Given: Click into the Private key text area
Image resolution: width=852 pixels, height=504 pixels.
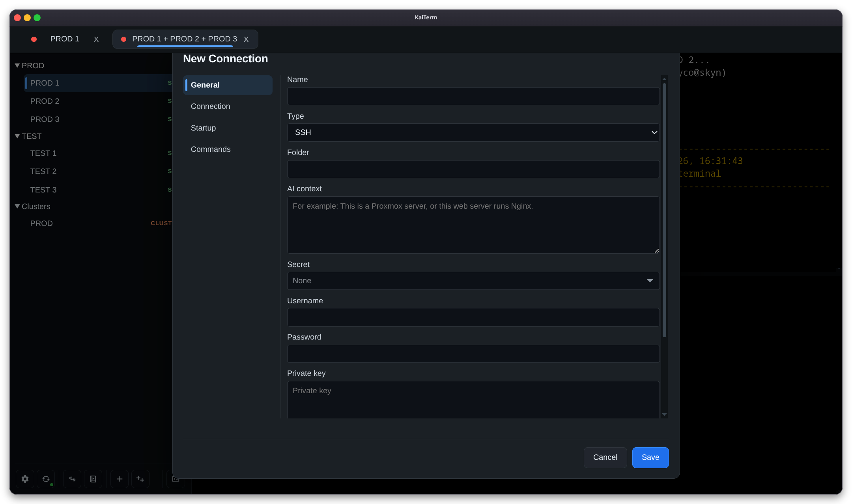Looking at the screenshot, I should (473, 400).
